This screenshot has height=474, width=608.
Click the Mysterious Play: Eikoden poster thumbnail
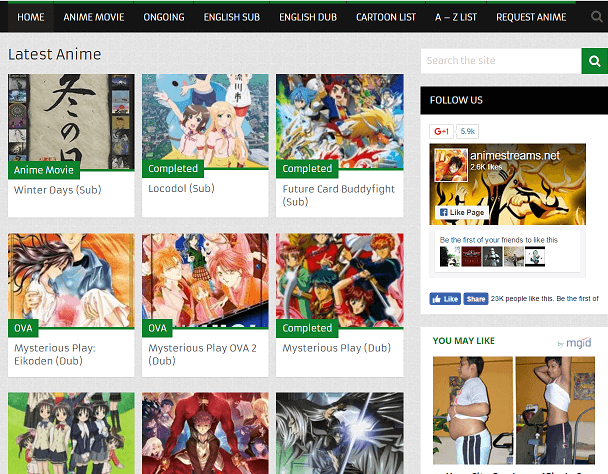coord(71,280)
